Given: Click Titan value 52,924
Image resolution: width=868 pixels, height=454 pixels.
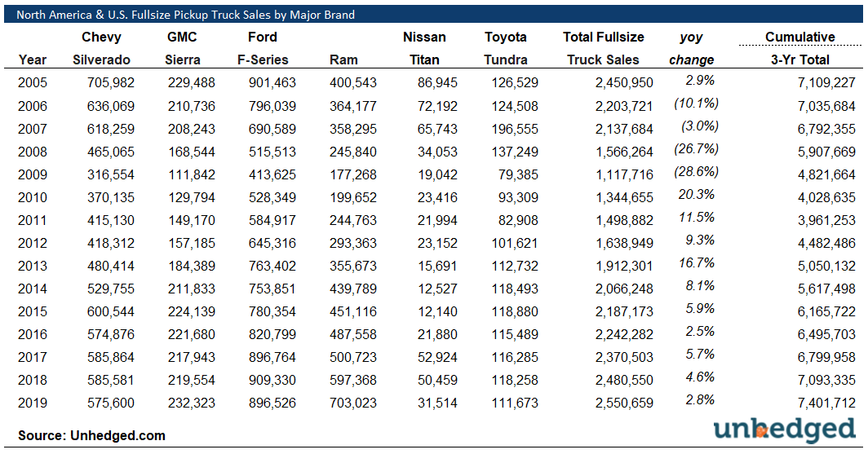Looking at the screenshot, I should 437,357.
